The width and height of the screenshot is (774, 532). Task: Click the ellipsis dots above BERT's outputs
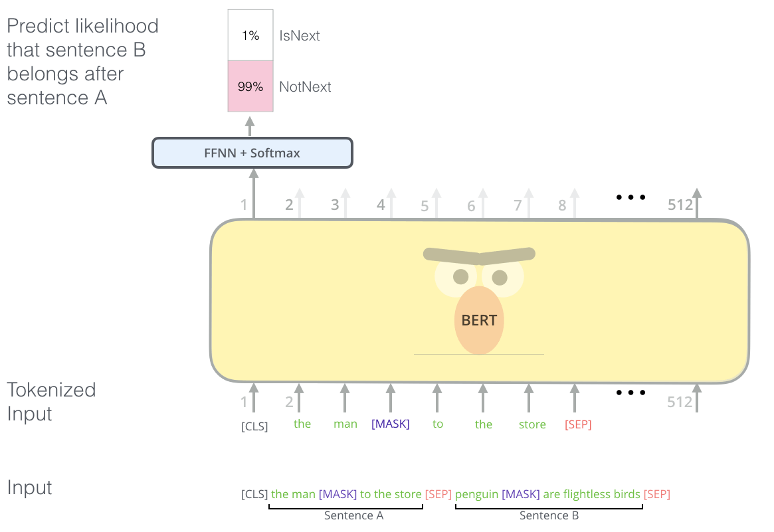click(x=630, y=197)
